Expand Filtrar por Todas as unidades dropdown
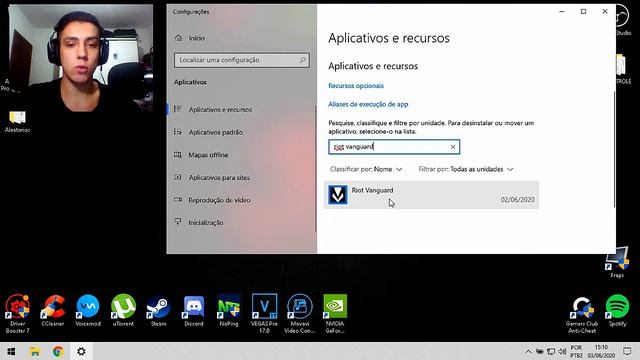 coord(466,169)
